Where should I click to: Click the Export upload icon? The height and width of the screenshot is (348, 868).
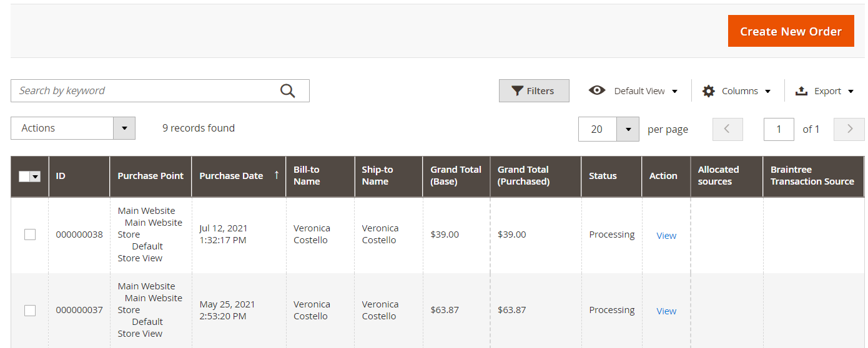tap(801, 91)
